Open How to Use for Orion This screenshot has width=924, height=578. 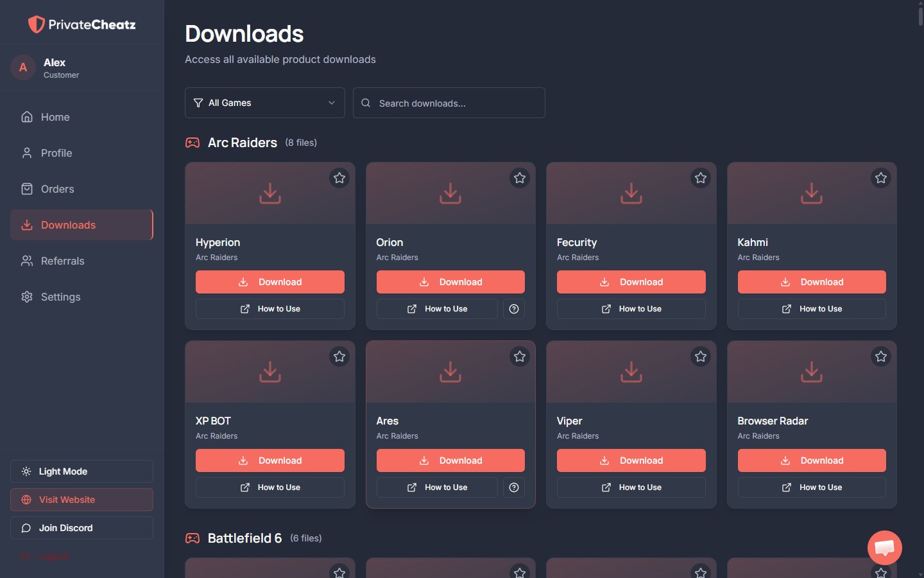point(437,309)
